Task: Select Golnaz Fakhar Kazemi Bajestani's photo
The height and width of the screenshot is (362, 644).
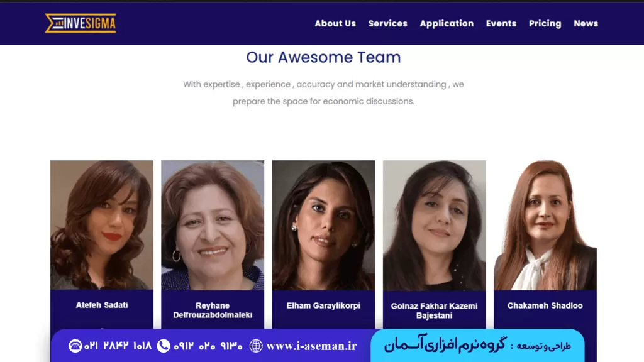Action: [x=435, y=225]
